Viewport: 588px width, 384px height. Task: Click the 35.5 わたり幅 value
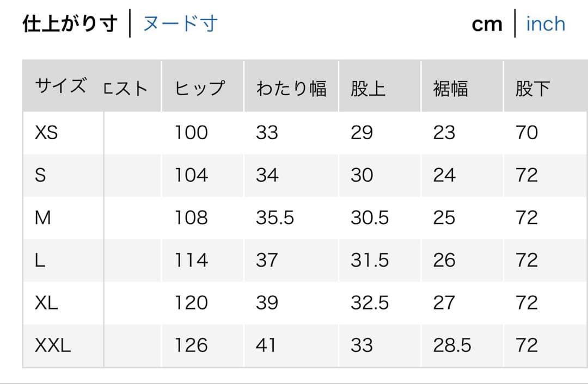tap(275, 218)
